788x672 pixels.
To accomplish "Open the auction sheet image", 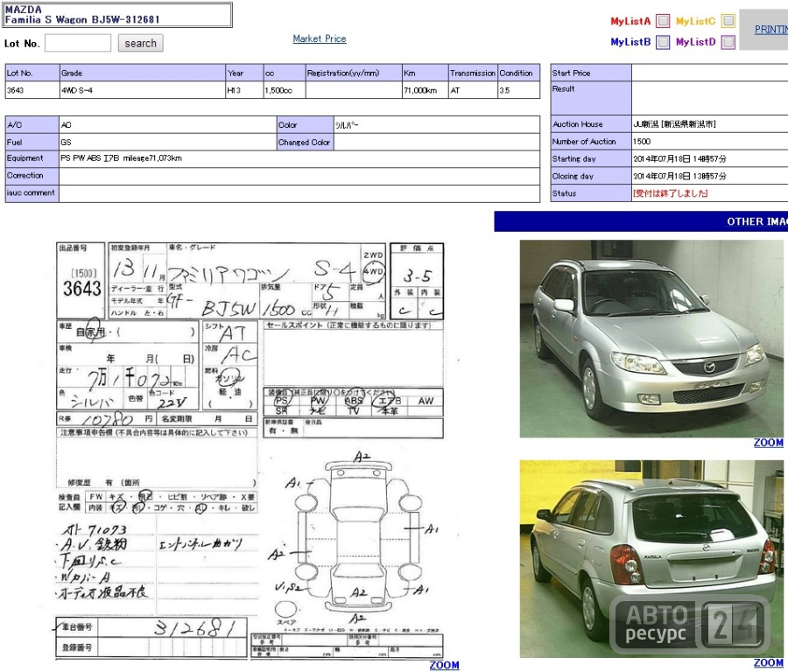I will point(250,450).
